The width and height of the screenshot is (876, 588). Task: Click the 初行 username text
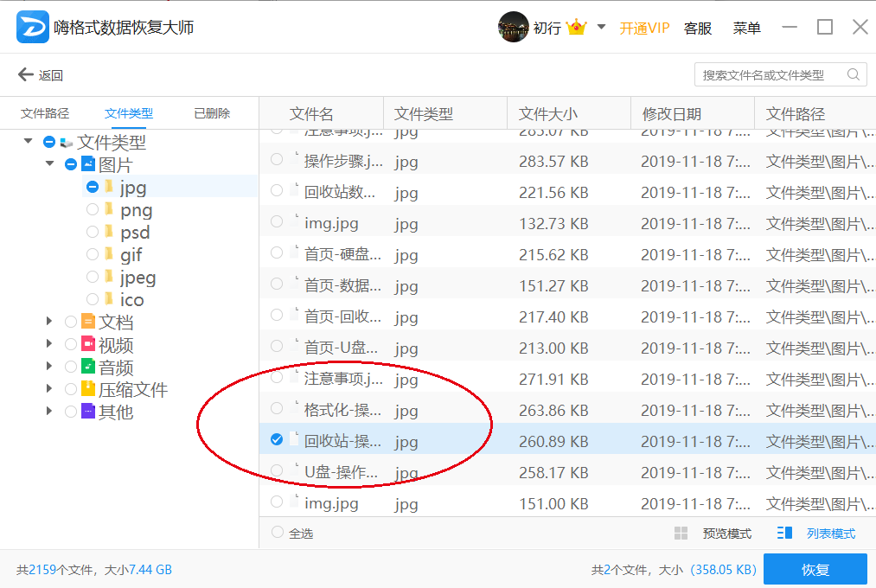point(547,28)
